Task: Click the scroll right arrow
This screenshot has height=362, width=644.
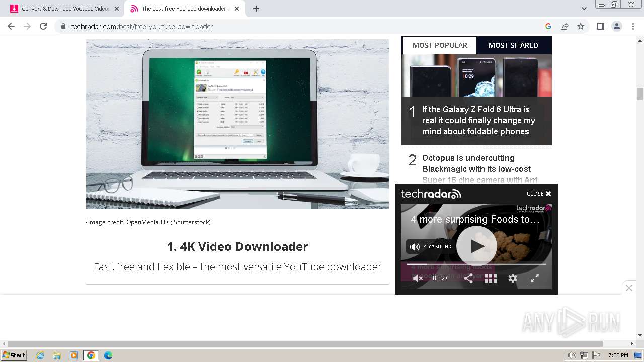Action: (632, 344)
